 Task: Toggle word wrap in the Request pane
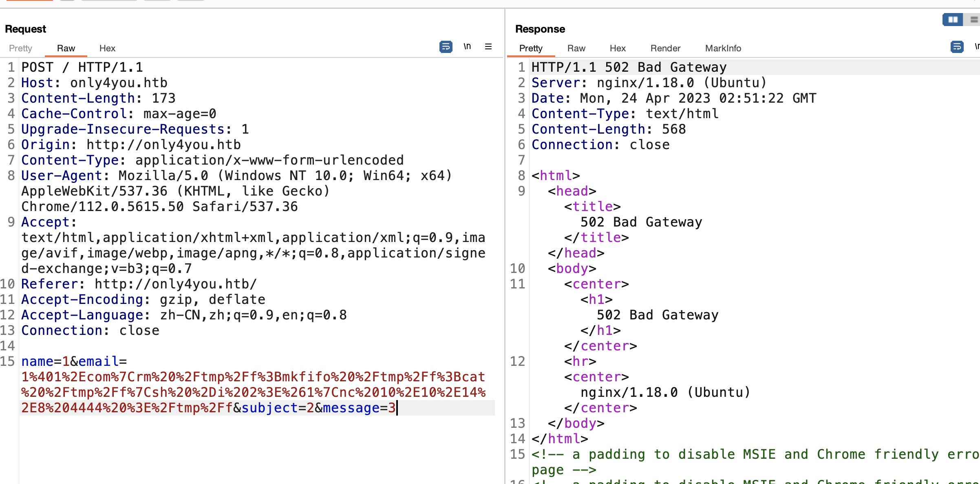click(x=446, y=47)
